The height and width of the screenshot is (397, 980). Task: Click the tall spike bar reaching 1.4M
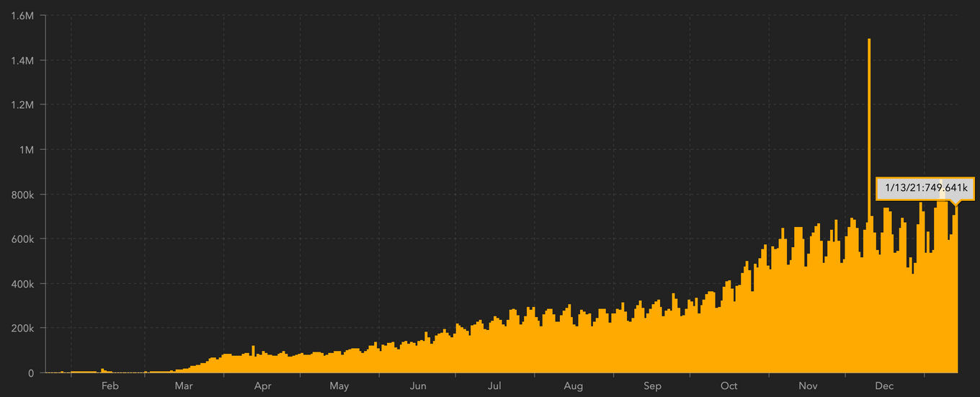point(869,205)
